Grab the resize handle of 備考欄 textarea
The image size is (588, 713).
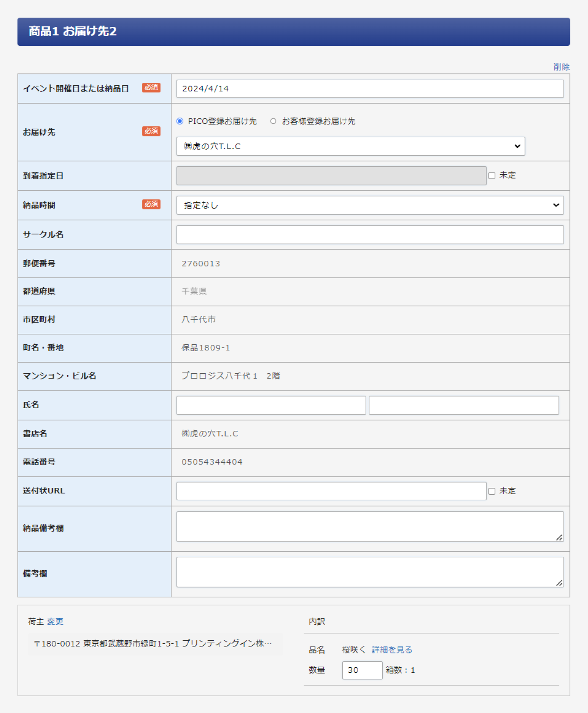[x=559, y=583]
